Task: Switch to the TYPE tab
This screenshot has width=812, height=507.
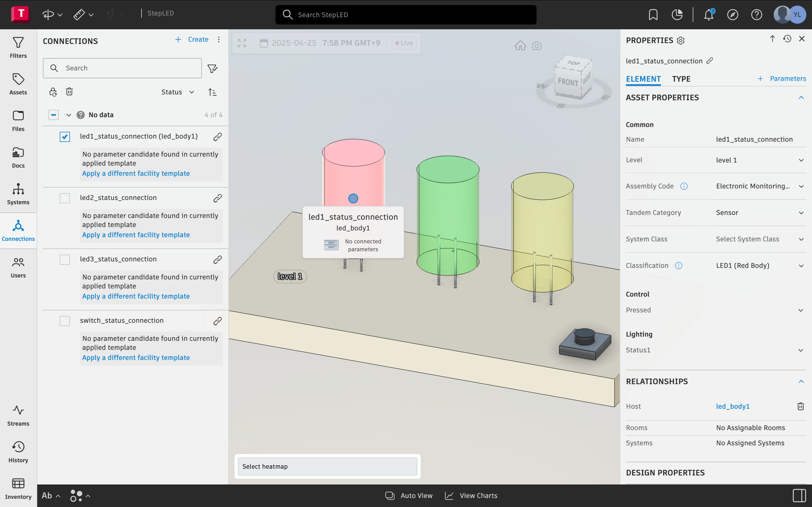Action: (681, 79)
